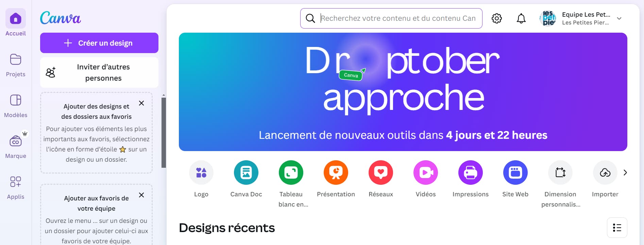The width and height of the screenshot is (644, 245).
Task: Click the green Canva cursor tag in banner
Action: 351,75
